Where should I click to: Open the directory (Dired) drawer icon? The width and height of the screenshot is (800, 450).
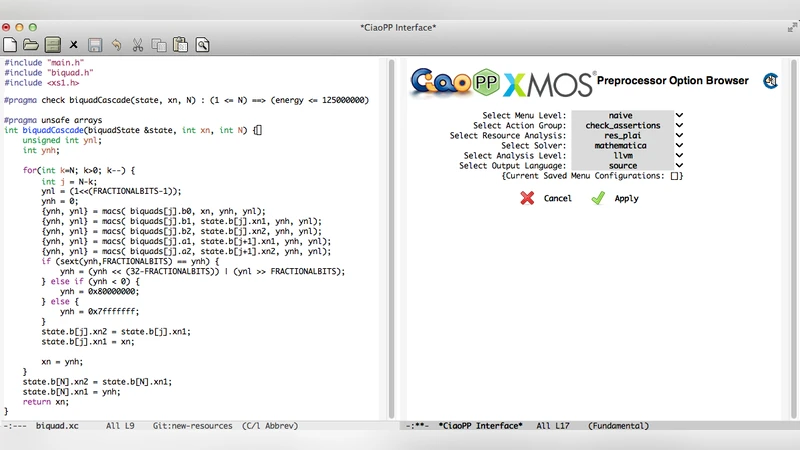click(x=52, y=44)
